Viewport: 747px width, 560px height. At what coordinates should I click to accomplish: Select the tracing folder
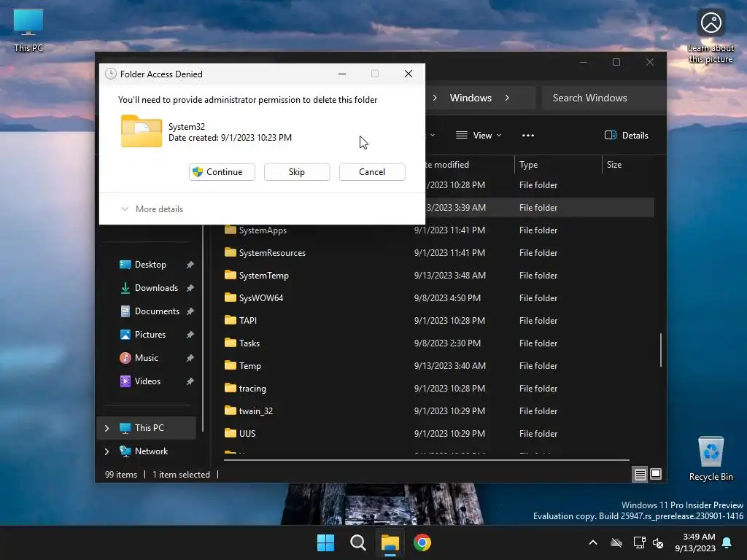(x=252, y=389)
